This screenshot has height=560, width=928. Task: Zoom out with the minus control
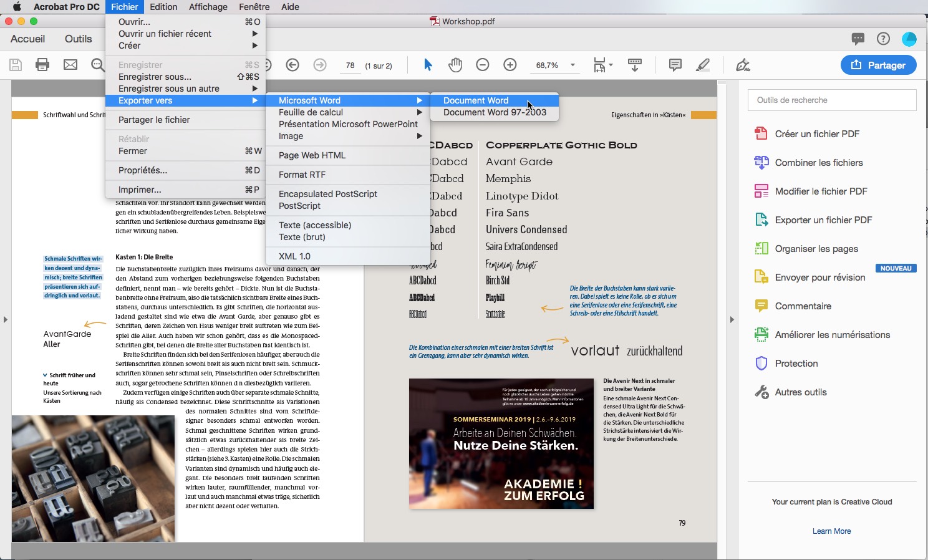click(x=481, y=65)
